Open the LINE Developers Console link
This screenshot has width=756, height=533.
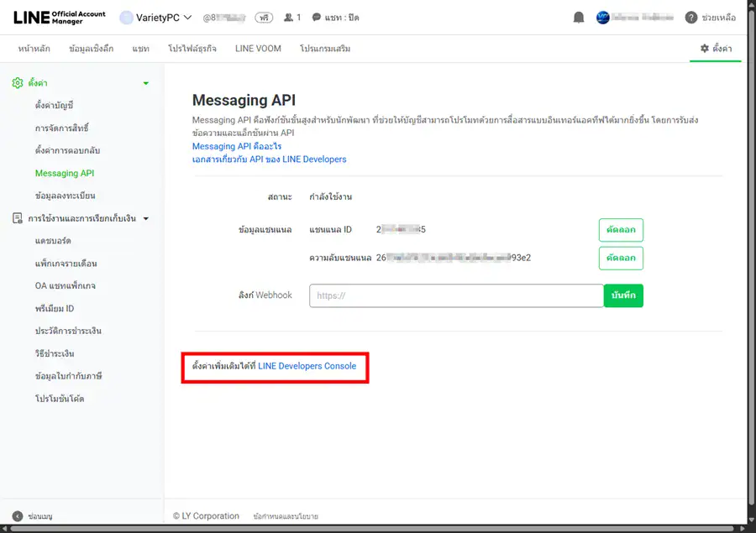(307, 366)
